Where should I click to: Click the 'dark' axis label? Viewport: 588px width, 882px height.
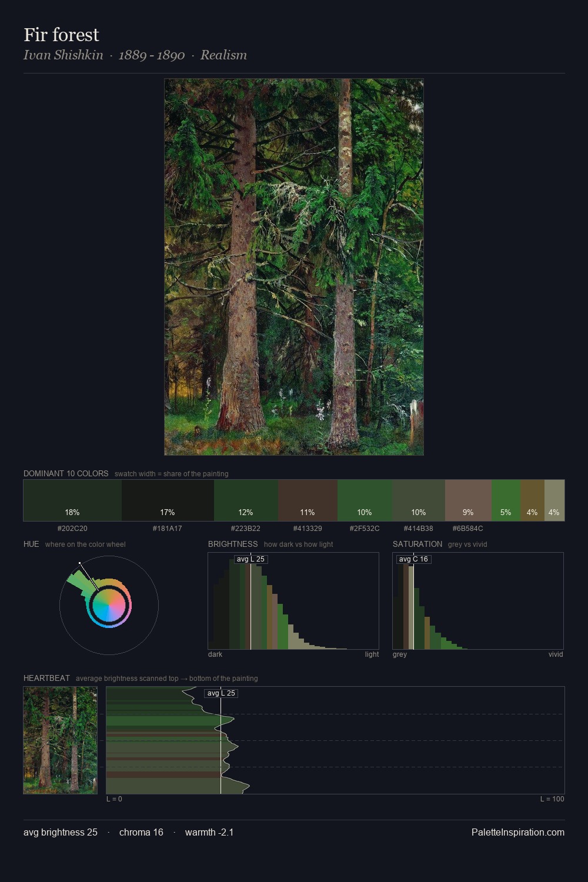click(215, 654)
